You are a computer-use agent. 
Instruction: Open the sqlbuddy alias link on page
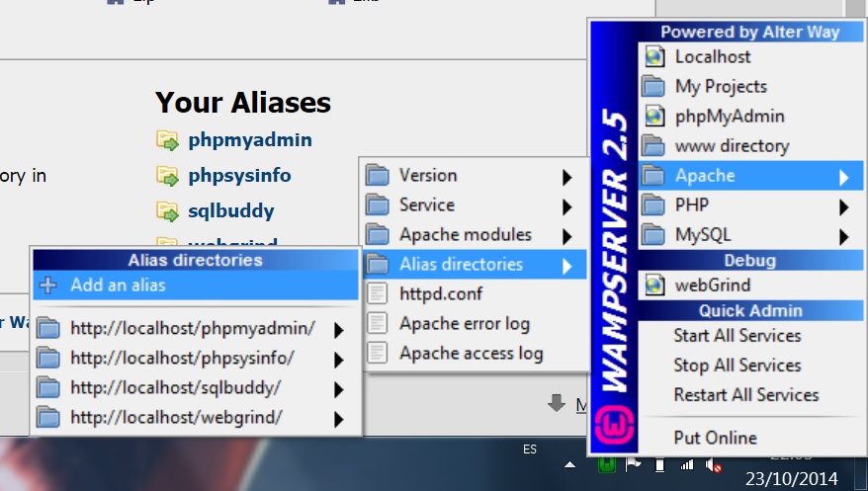coord(230,211)
